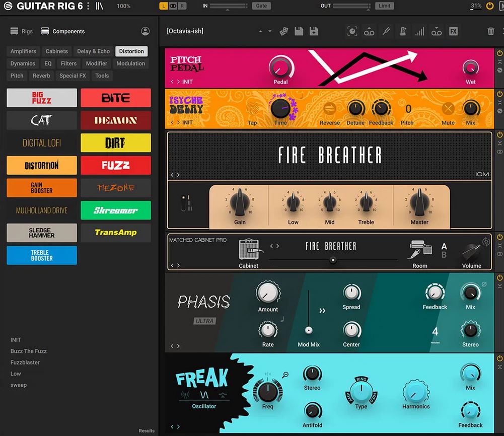
Task: Click the Phasis Mod Mix vertical slider
Action: pyautogui.click(x=309, y=312)
